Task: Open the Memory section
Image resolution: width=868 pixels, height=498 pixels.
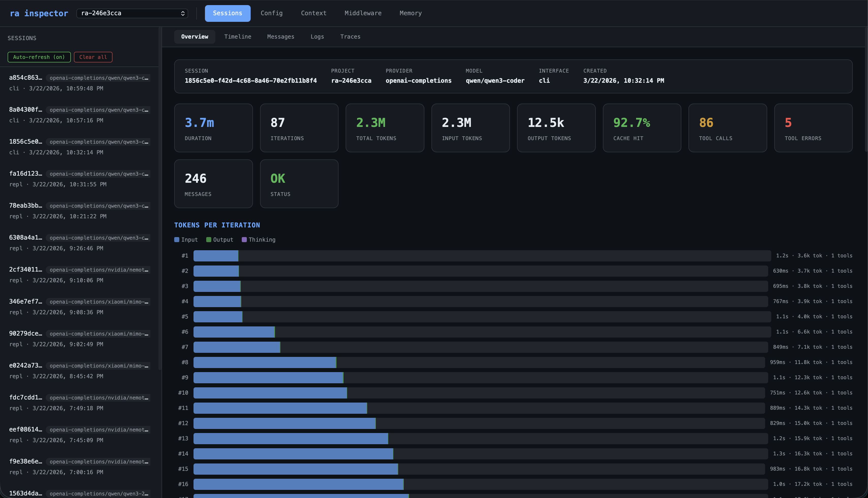Action: point(410,13)
